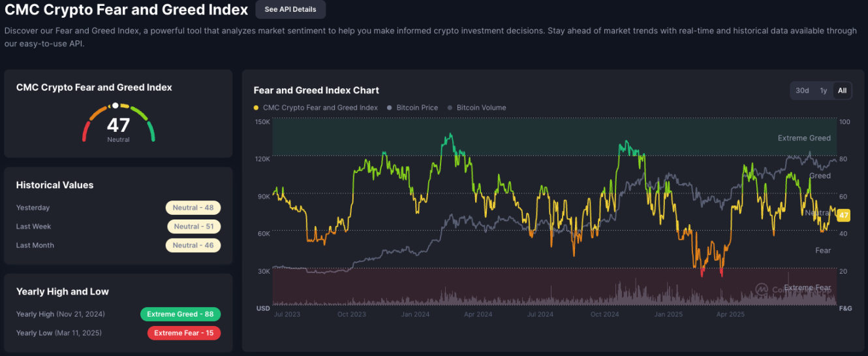Viewport: 868px width, 356px height.
Task: Toggle Bitcoin Volume series in legend
Action: pyautogui.click(x=481, y=108)
